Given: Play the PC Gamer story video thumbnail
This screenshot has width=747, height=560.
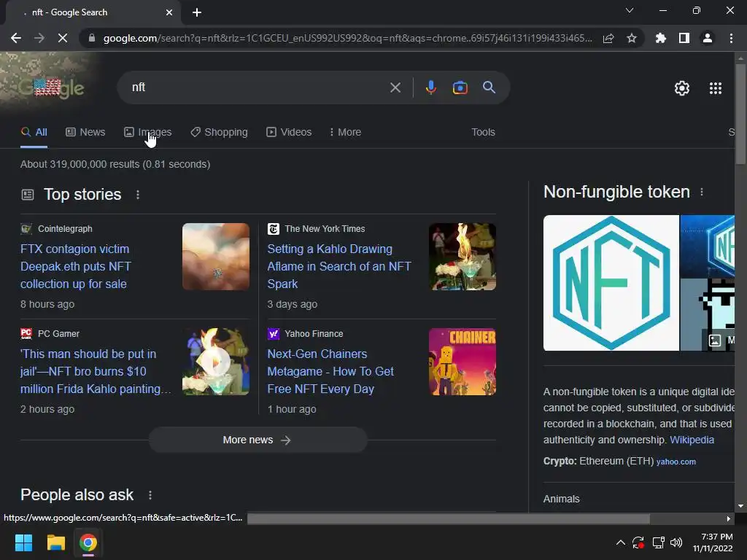Looking at the screenshot, I should [216, 362].
